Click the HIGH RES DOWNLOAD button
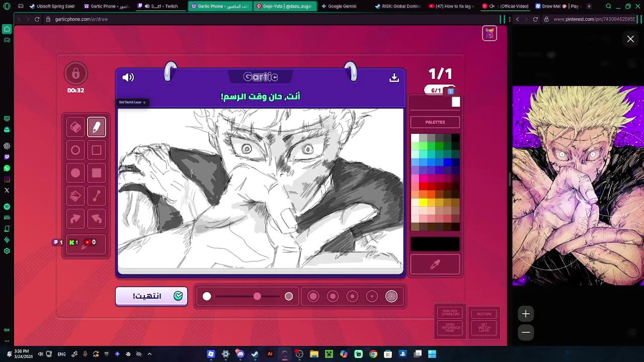The width and height of the screenshot is (644, 362). [450, 313]
